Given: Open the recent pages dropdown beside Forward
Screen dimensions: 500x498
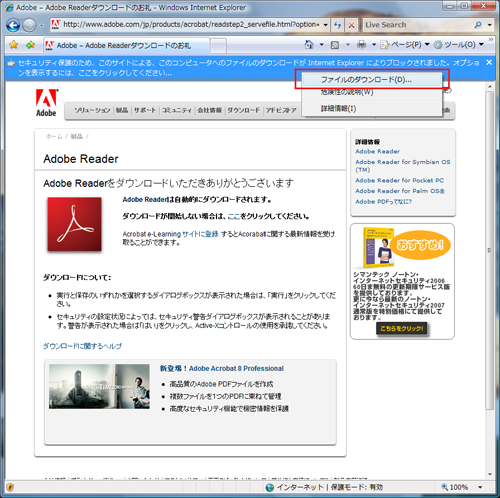Looking at the screenshot, I should click(x=42, y=25).
